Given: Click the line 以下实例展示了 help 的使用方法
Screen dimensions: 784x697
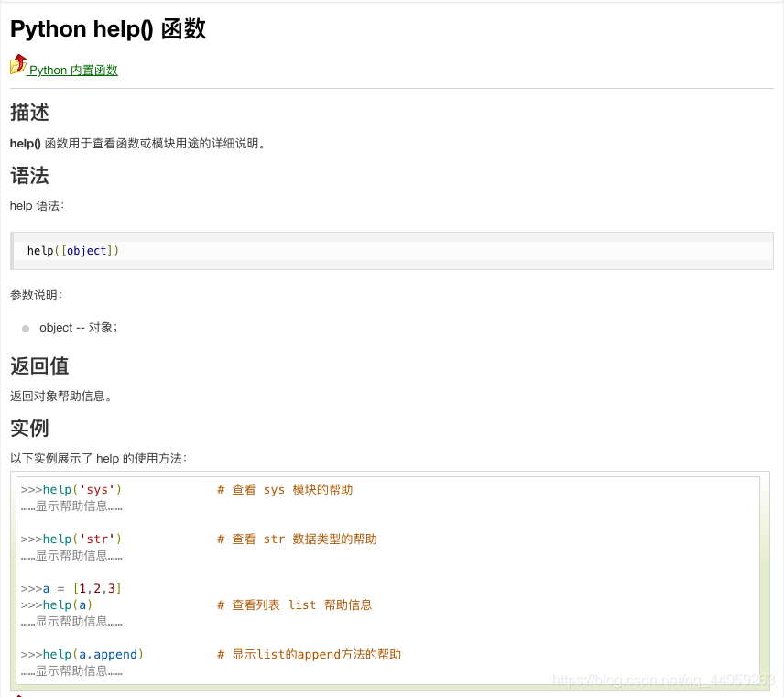Looking at the screenshot, I should [x=99, y=459].
